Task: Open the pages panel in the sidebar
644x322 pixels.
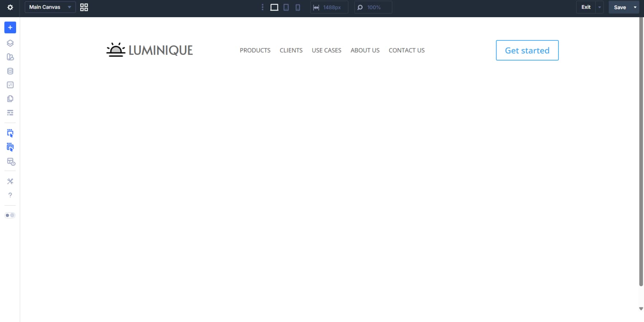Action: [10, 99]
